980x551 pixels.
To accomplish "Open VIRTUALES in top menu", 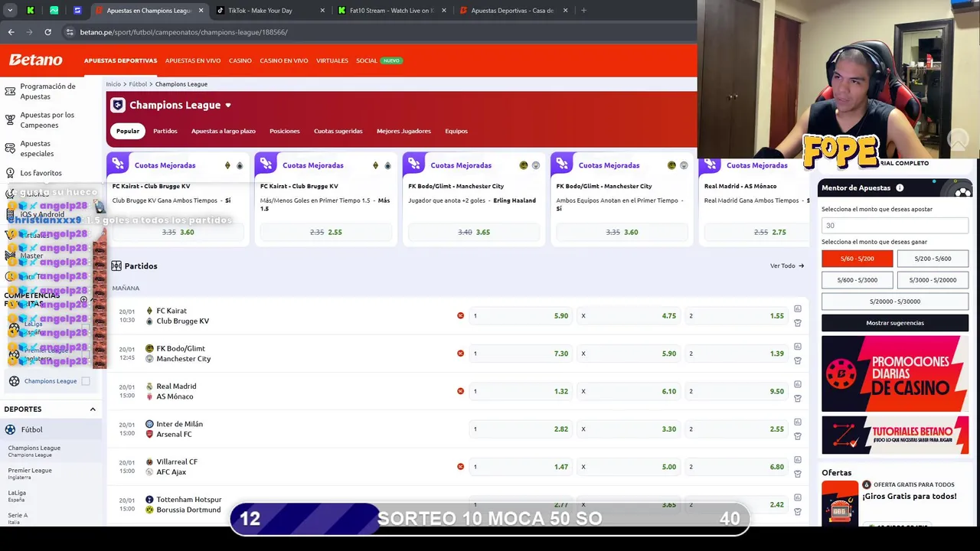I will [332, 60].
